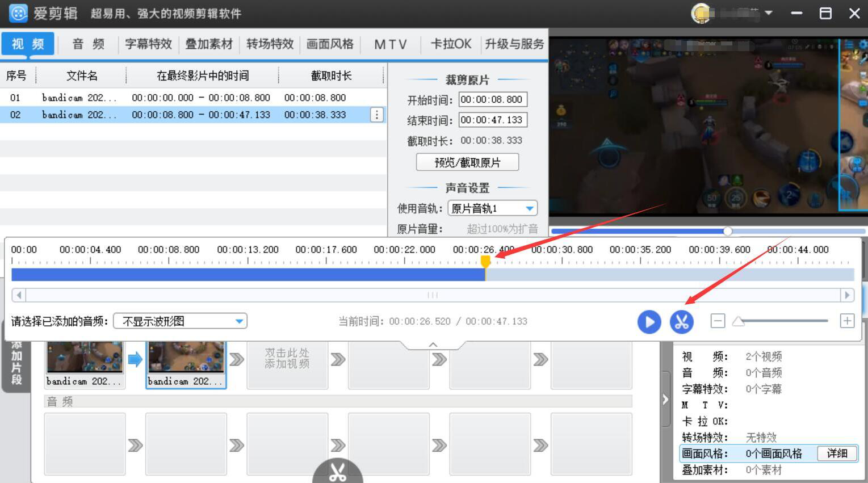Image resolution: width=868 pixels, height=483 pixels.
Task: Click the 音频 track label above audio slots
Action: 60,402
